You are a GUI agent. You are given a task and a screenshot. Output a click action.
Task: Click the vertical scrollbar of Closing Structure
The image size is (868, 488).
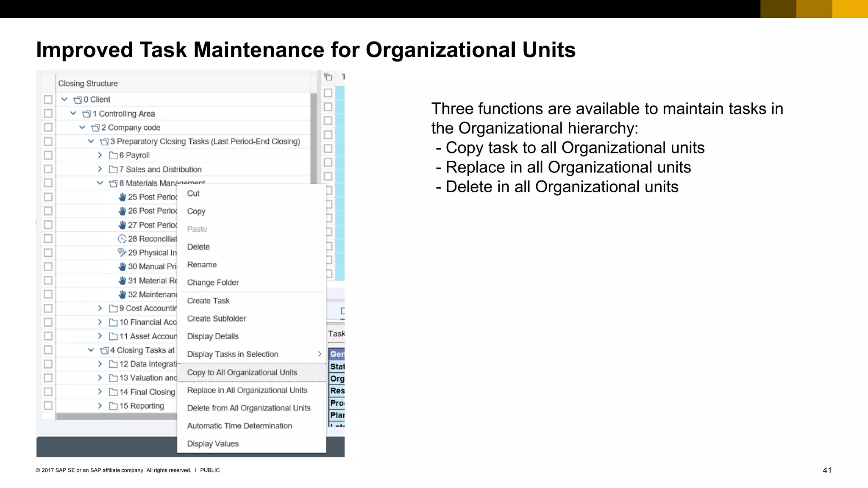[x=314, y=139]
